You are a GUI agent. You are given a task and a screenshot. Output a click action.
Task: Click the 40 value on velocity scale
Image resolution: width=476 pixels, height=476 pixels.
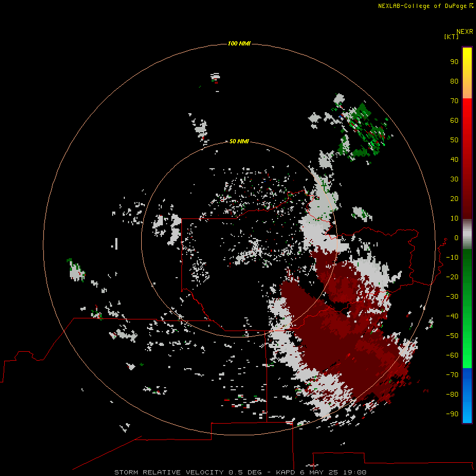[x=454, y=159]
